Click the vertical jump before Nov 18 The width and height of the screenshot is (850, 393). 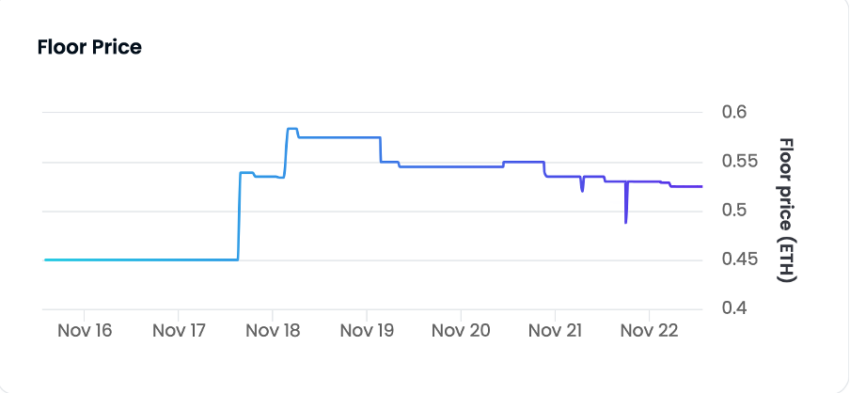pyautogui.click(x=239, y=217)
